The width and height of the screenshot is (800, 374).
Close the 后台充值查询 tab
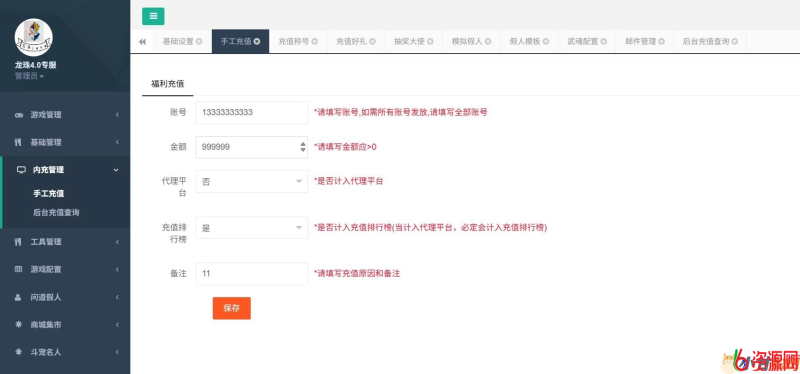pos(734,42)
